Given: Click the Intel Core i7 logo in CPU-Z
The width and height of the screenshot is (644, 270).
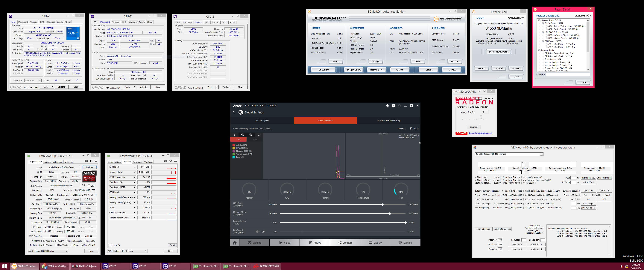Looking at the screenshot, I should click(73, 33).
